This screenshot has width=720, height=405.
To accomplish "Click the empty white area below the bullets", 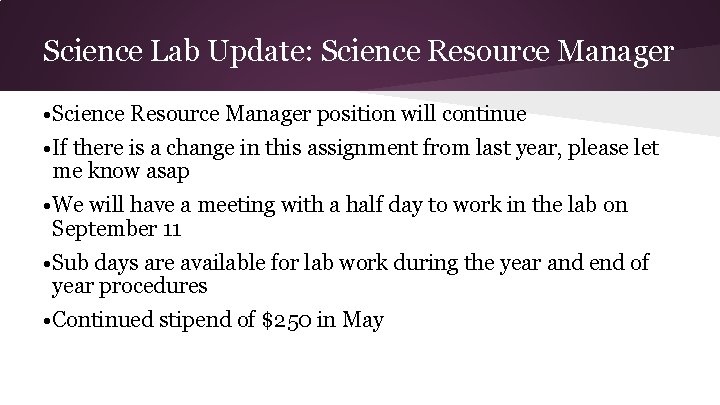I will click(x=360, y=372).
